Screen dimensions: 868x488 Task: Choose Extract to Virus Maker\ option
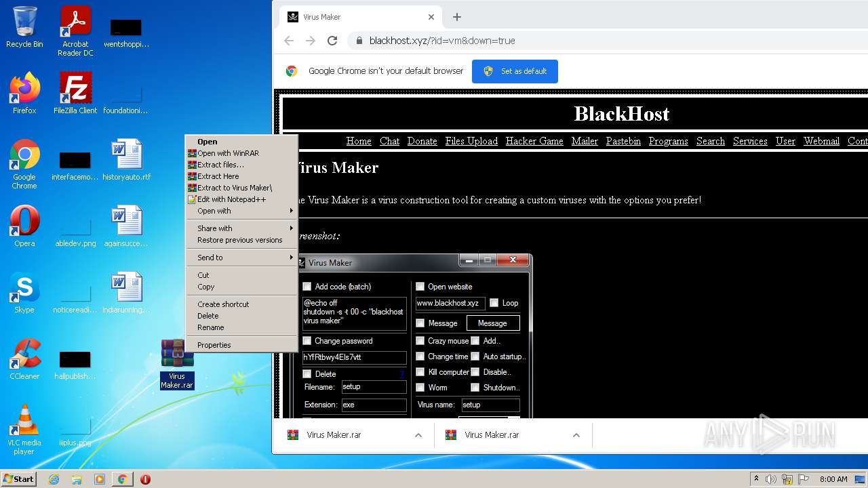[242, 188]
